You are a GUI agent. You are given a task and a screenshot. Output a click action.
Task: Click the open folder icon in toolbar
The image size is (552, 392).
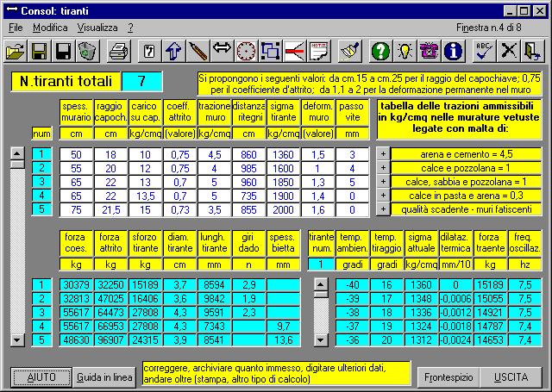click(15, 52)
